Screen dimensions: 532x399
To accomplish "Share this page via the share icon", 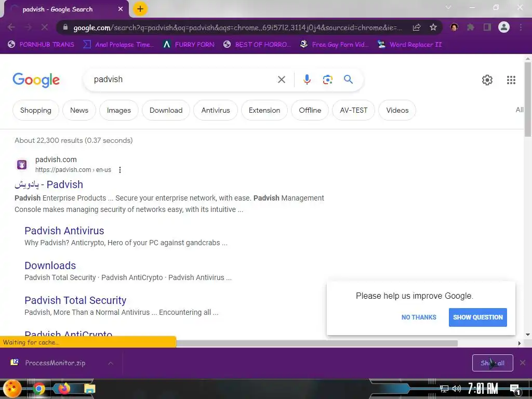I will 417,27.
